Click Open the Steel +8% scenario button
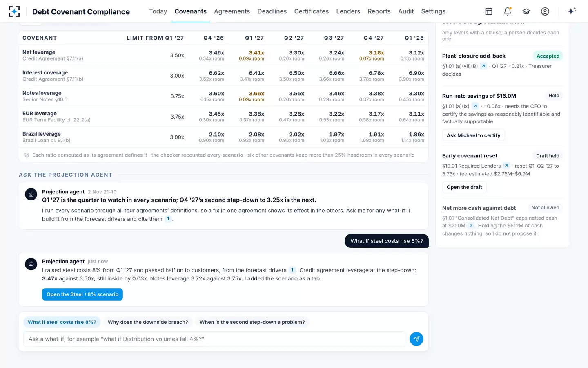Screen dimensions: 588x368 [x=82, y=294]
